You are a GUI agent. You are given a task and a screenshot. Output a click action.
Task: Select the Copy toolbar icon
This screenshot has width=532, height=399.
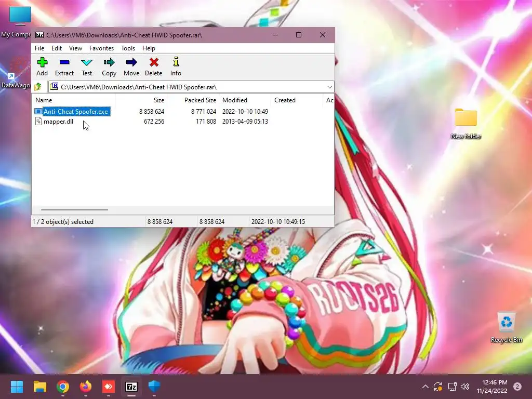coord(109,66)
